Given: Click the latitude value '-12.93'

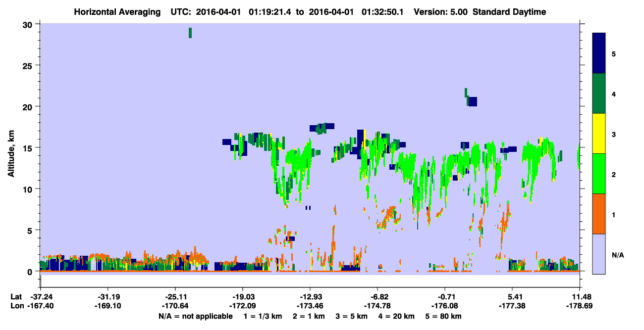Looking at the screenshot, I should pyautogui.click(x=310, y=297).
